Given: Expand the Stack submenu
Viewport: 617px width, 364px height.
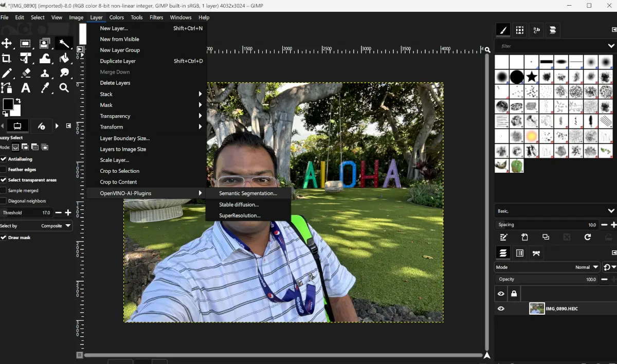Looking at the screenshot, I should [147, 94].
